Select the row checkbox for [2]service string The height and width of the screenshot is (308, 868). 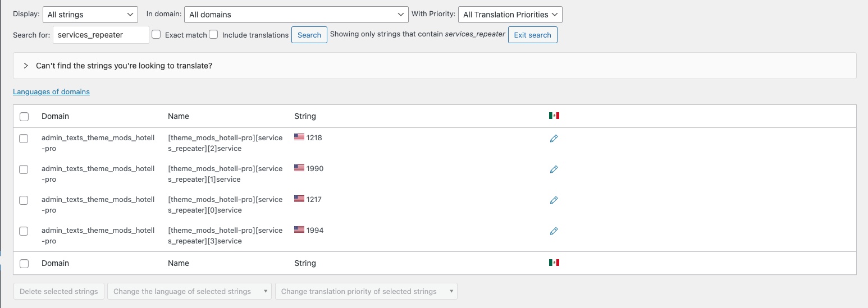click(24, 139)
